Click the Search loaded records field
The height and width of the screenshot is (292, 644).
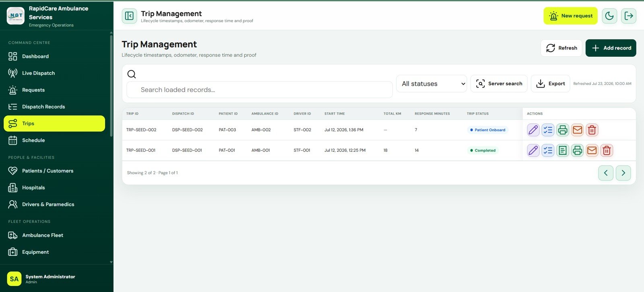[260, 90]
